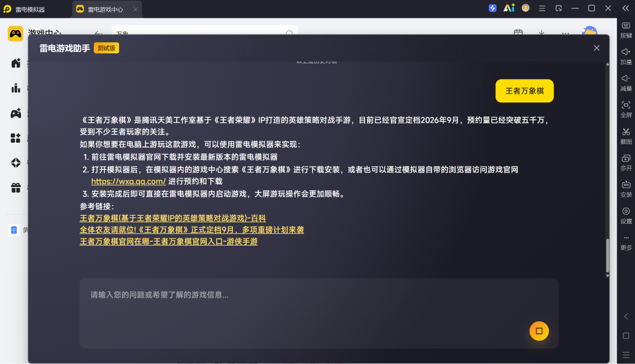
Task: Open the gamepad icon in game center sidebar
Action: (x=16, y=113)
